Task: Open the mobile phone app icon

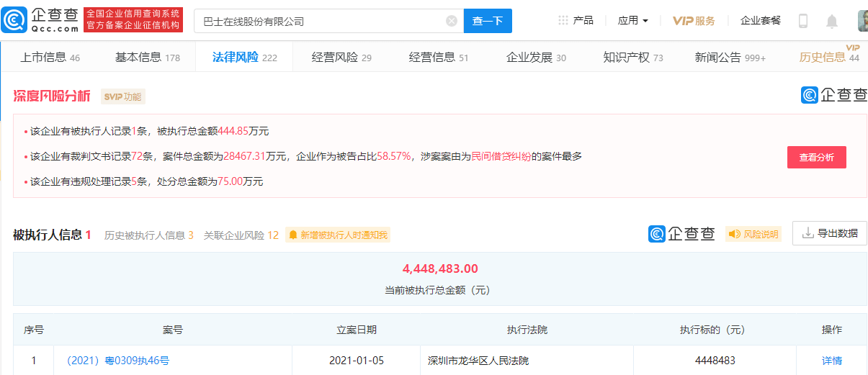Action: coord(803,21)
